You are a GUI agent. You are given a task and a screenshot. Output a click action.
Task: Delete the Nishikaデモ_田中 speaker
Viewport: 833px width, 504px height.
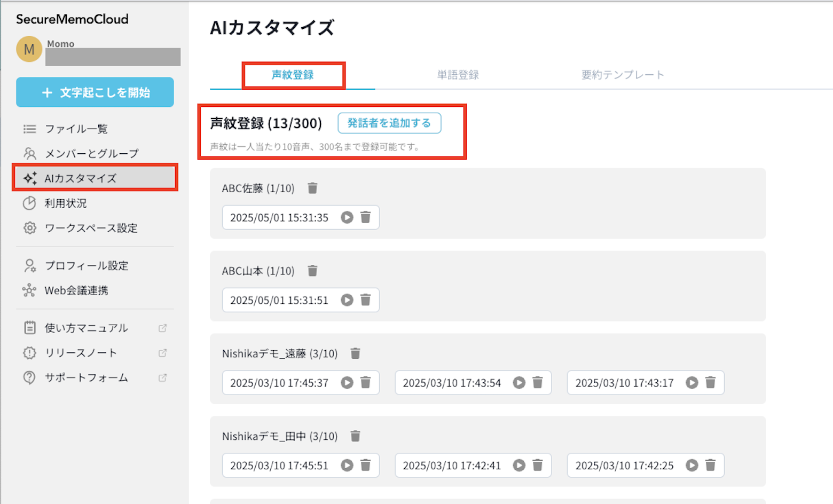pos(355,436)
